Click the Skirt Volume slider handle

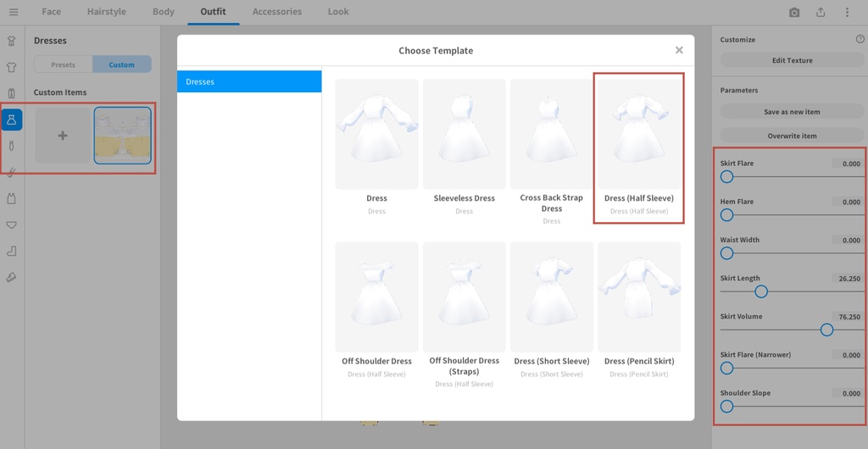coord(826,330)
